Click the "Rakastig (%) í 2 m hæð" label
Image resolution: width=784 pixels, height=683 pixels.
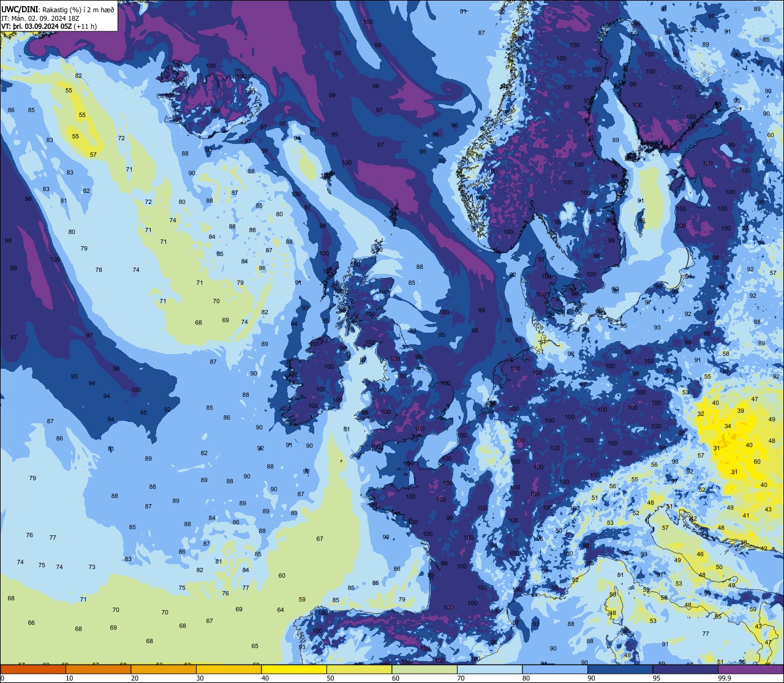coord(78,10)
